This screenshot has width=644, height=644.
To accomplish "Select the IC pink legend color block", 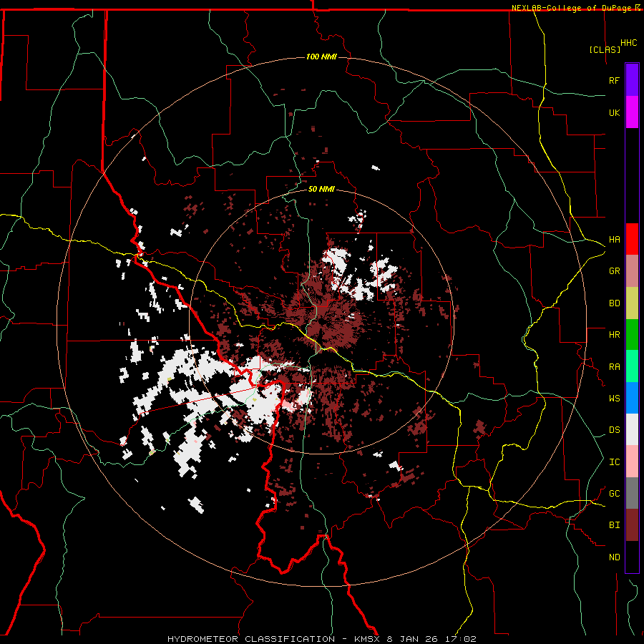I will 632,462.
